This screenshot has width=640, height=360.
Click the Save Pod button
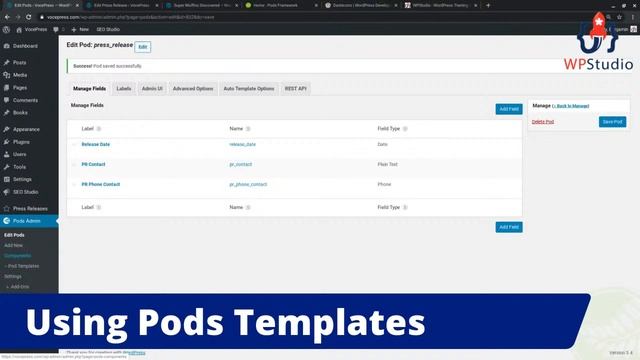point(612,122)
